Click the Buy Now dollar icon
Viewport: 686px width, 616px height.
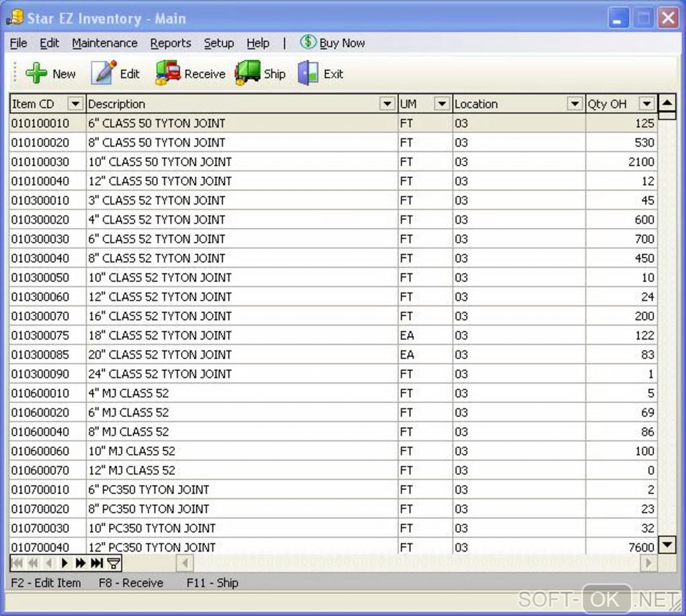[x=308, y=42]
